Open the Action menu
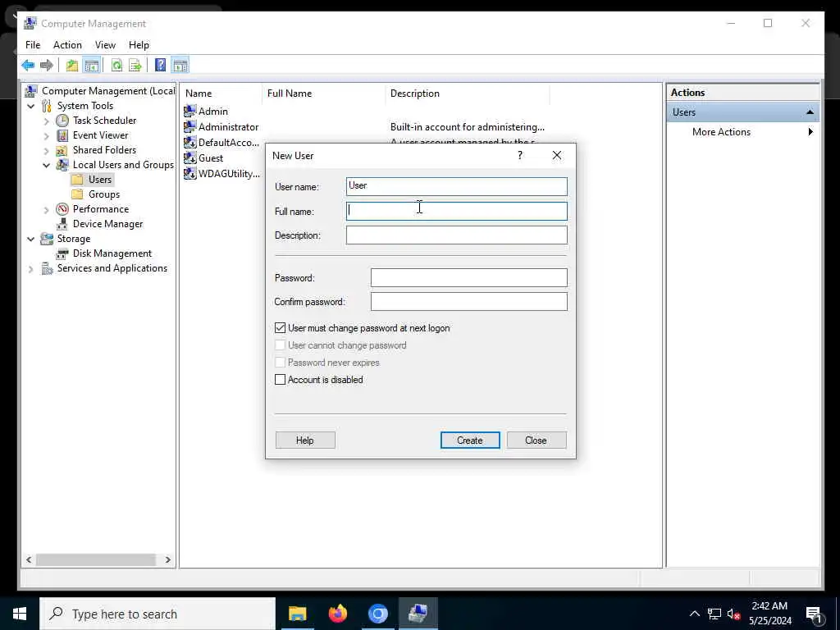This screenshot has height=630, width=840. click(x=67, y=45)
